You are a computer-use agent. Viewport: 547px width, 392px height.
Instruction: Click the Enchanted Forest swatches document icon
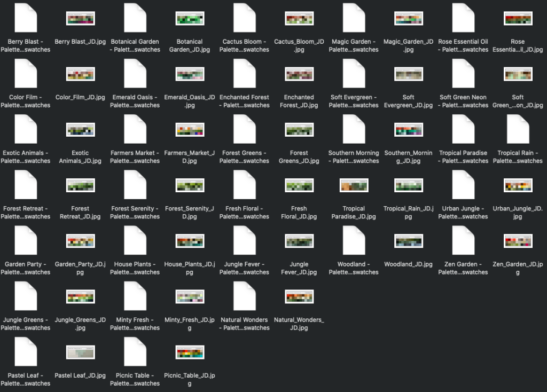[245, 74]
